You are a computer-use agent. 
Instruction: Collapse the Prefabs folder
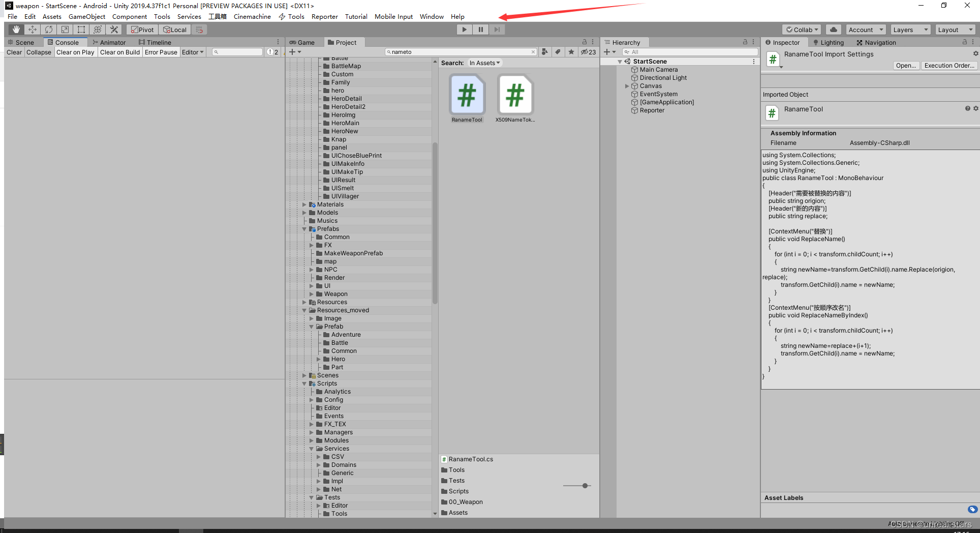304,229
